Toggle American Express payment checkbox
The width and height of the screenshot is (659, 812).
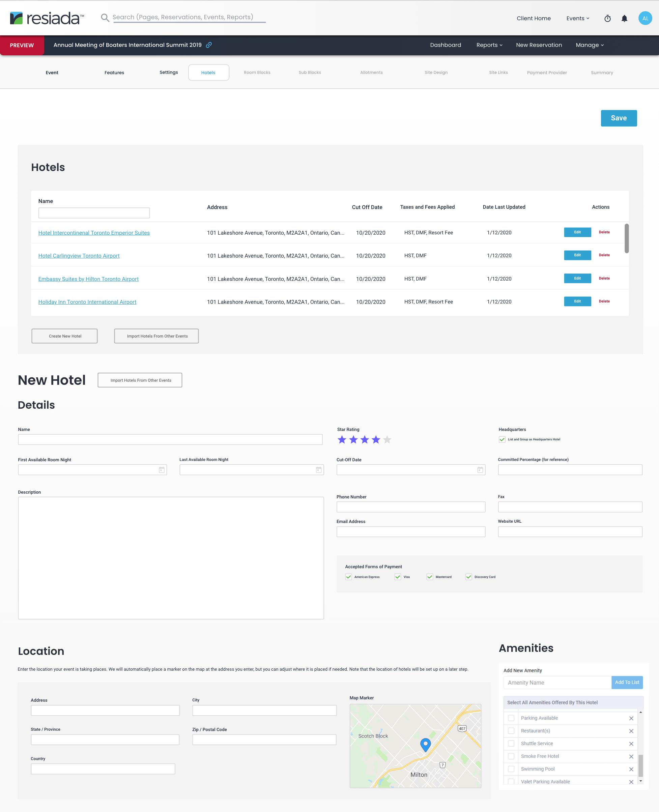point(348,577)
